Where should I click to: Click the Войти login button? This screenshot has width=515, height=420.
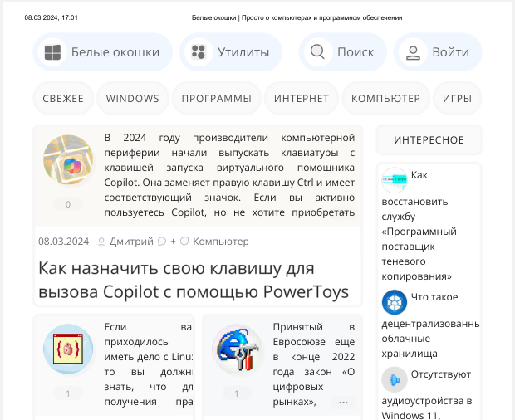438,52
